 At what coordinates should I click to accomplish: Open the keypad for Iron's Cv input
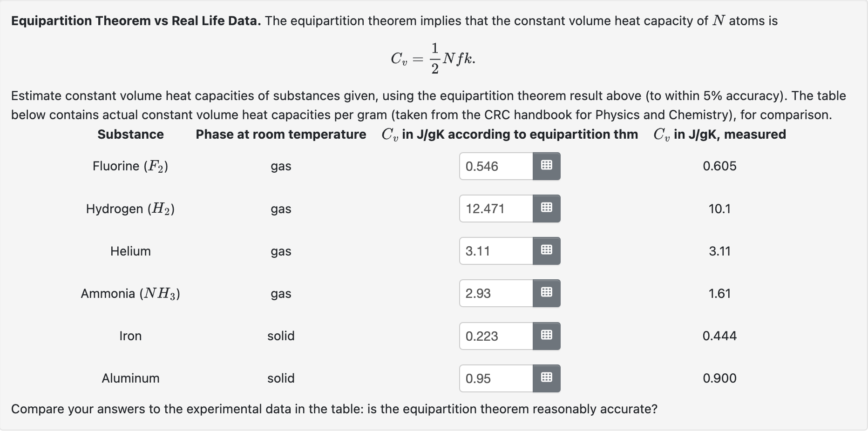[x=546, y=336]
